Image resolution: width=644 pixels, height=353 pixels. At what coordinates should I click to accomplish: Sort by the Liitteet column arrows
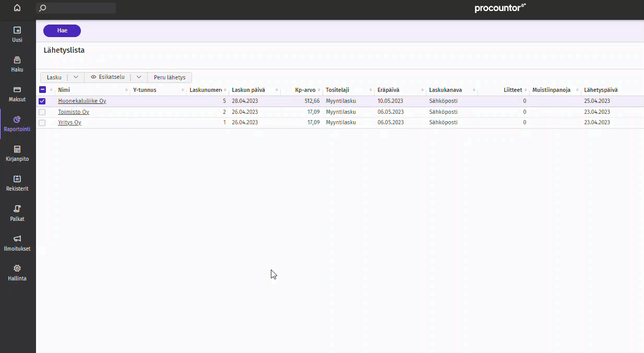pos(526,90)
